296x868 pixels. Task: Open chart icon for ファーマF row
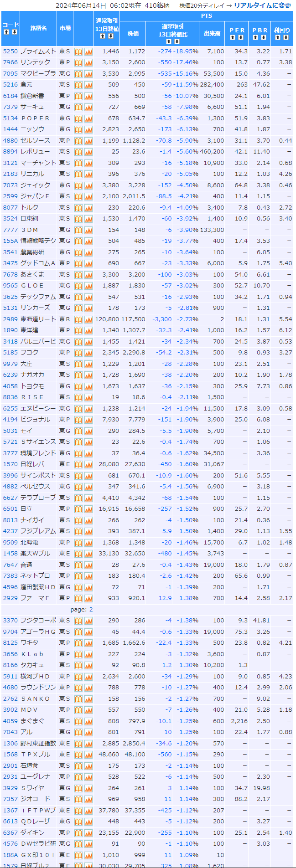pos(88,598)
